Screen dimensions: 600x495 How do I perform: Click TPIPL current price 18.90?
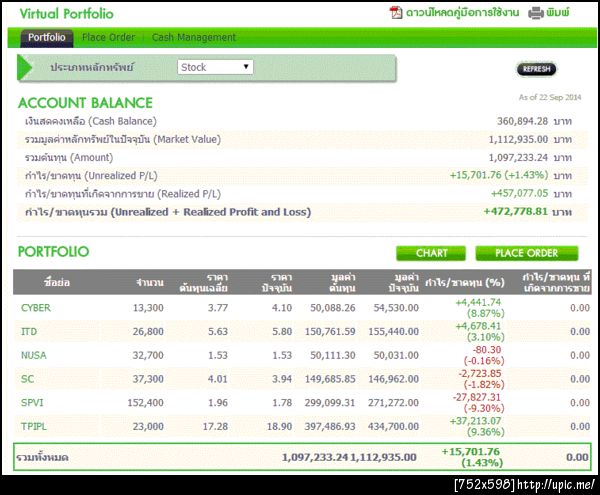[279, 427]
